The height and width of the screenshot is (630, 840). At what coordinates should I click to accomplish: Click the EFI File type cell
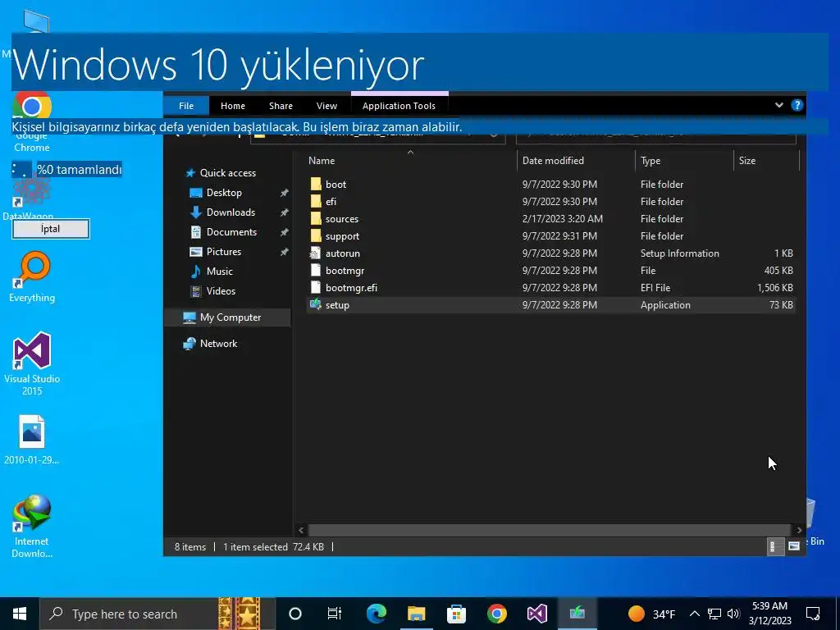click(x=655, y=288)
